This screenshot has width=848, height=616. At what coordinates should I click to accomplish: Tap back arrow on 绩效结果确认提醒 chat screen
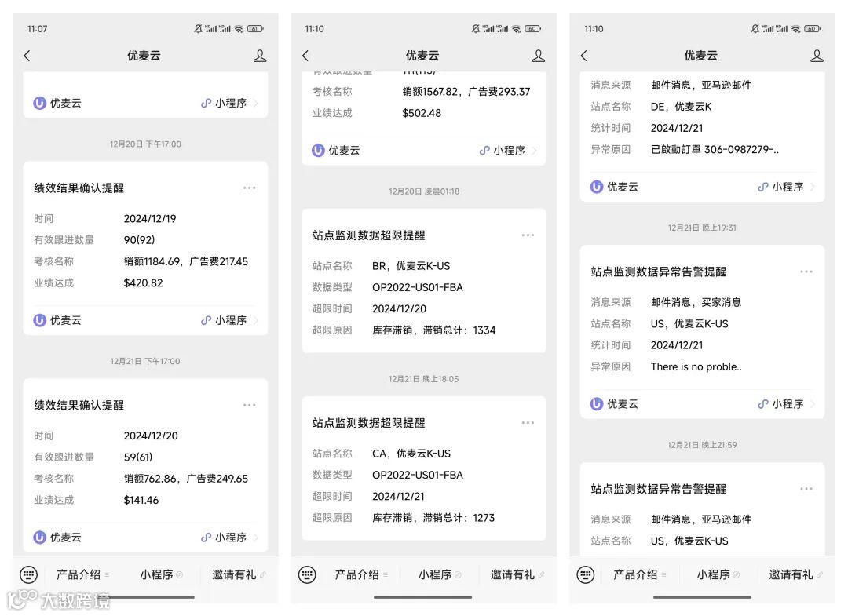coord(27,56)
